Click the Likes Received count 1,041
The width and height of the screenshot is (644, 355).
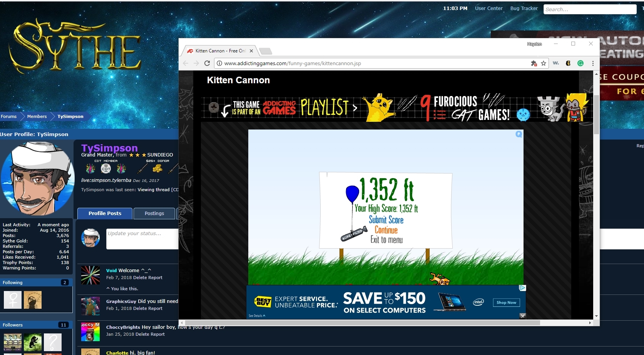tap(63, 257)
